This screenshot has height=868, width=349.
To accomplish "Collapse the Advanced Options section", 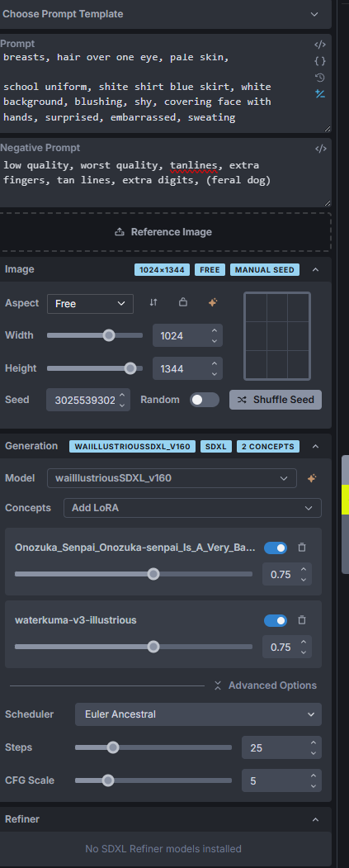I will (x=266, y=685).
